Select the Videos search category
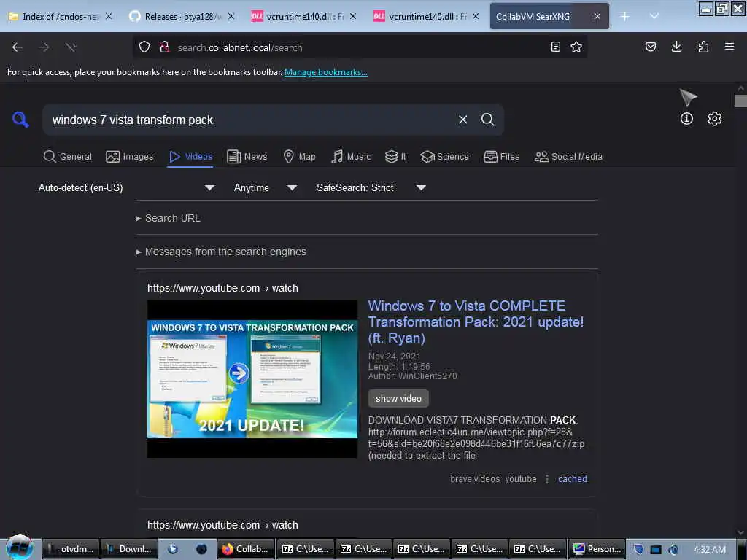747x560 pixels. pos(190,157)
